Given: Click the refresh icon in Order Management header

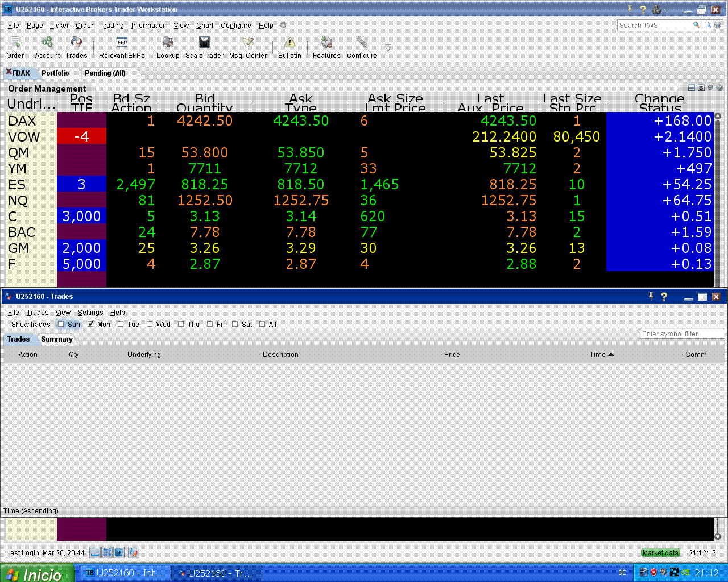Looking at the screenshot, I should (x=710, y=88).
